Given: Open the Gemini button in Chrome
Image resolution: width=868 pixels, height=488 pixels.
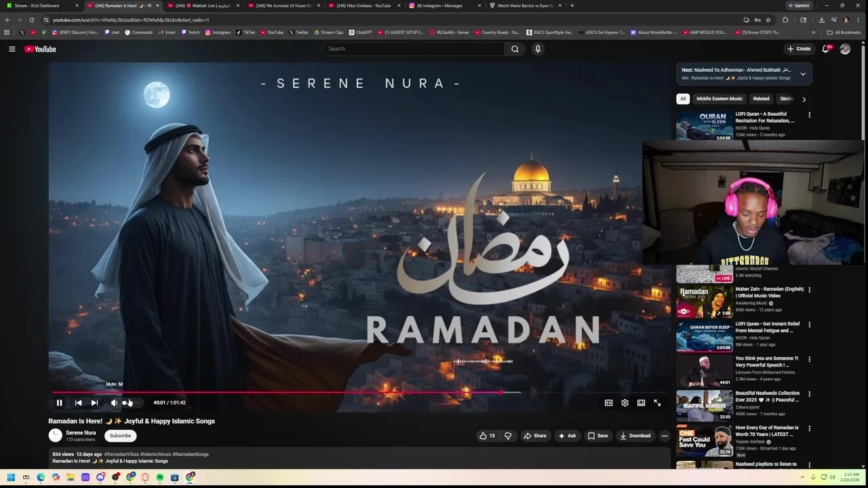Looking at the screenshot, I should (x=798, y=5).
